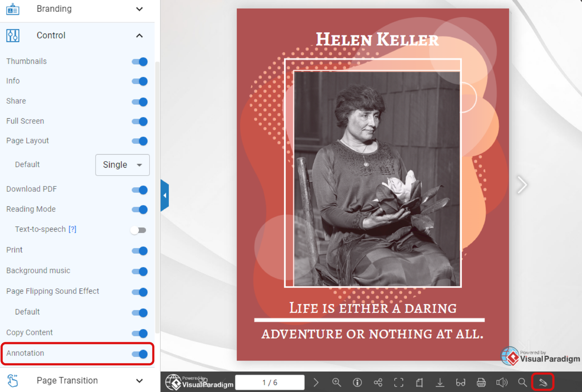Expand the Branding section
Screen dimensions: 582x392
coord(139,9)
